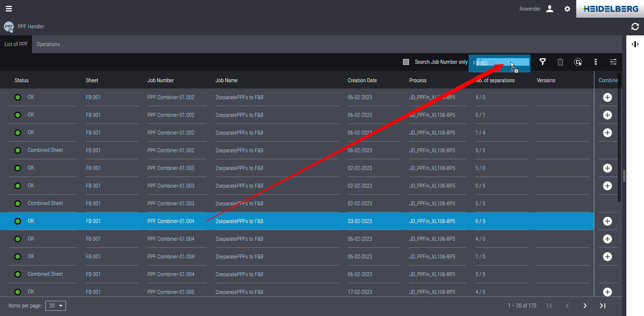Click combine plus icon for first row
The image size is (644, 316).
607,97
